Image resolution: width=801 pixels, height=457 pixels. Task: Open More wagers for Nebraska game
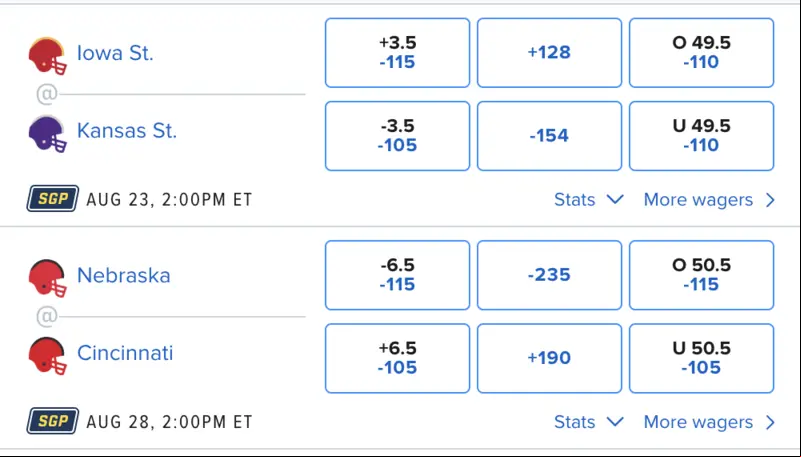(x=709, y=422)
